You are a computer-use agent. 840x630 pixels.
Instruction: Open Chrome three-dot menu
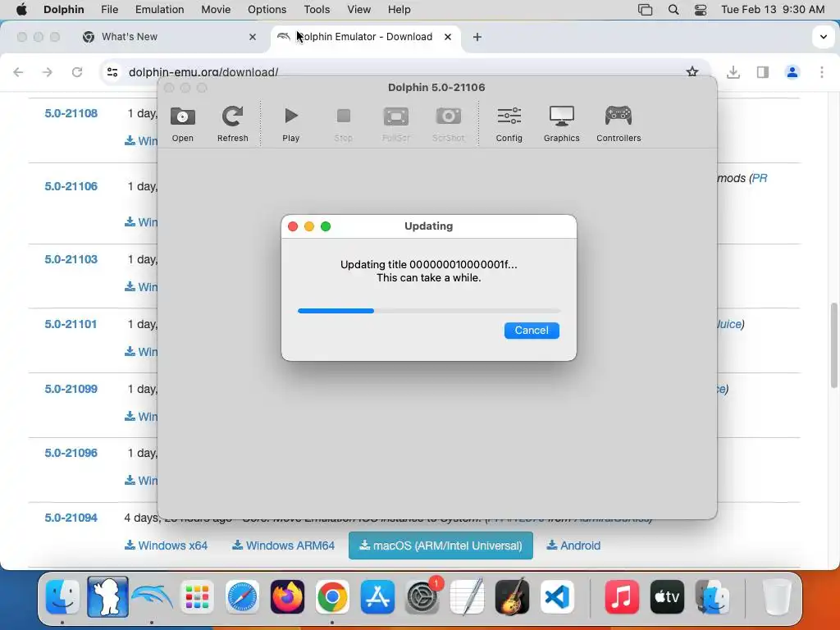coord(822,72)
